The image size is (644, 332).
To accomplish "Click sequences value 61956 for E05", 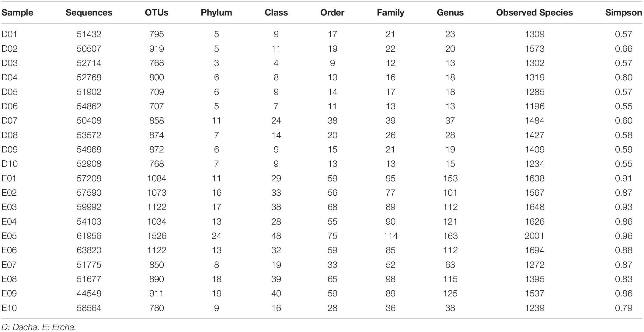I will coord(89,236).
